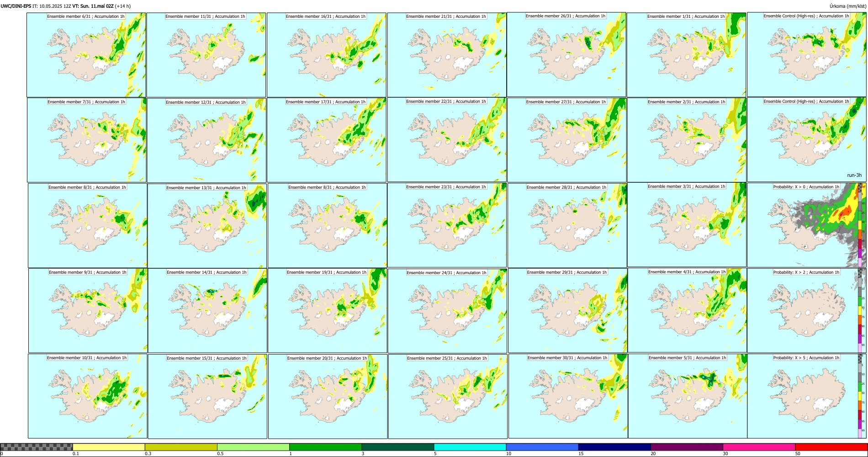Viewport: 868px width, 457px height.
Task: Click the olive 0.3–0.5 legend segment
Action: click(181, 447)
